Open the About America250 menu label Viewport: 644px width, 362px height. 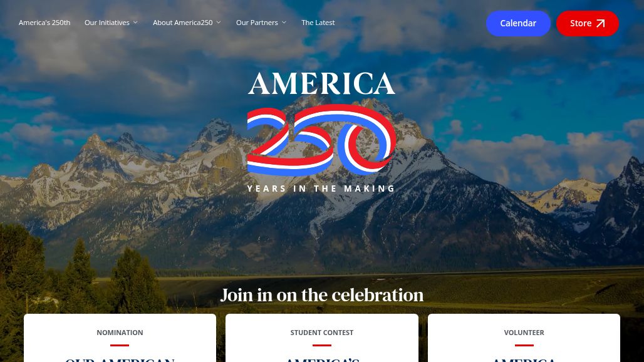coord(183,23)
